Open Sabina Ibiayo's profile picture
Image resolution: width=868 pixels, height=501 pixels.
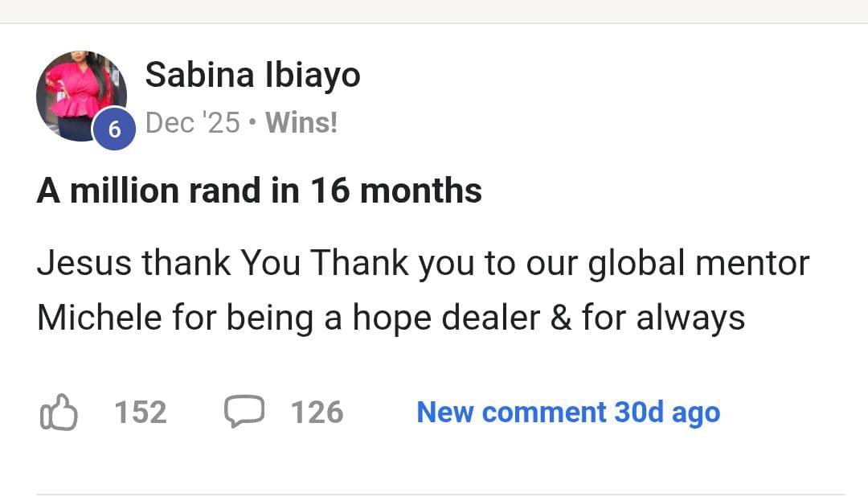click(77, 90)
